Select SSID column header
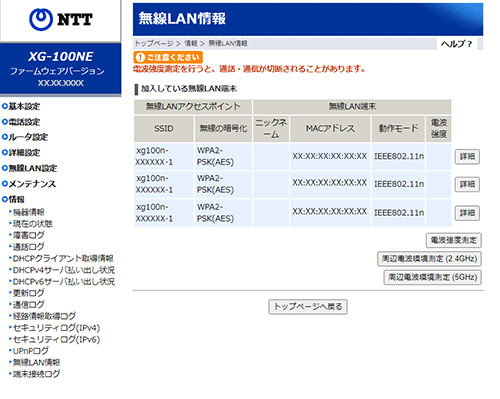This screenshot has width=500, height=399. point(164,129)
